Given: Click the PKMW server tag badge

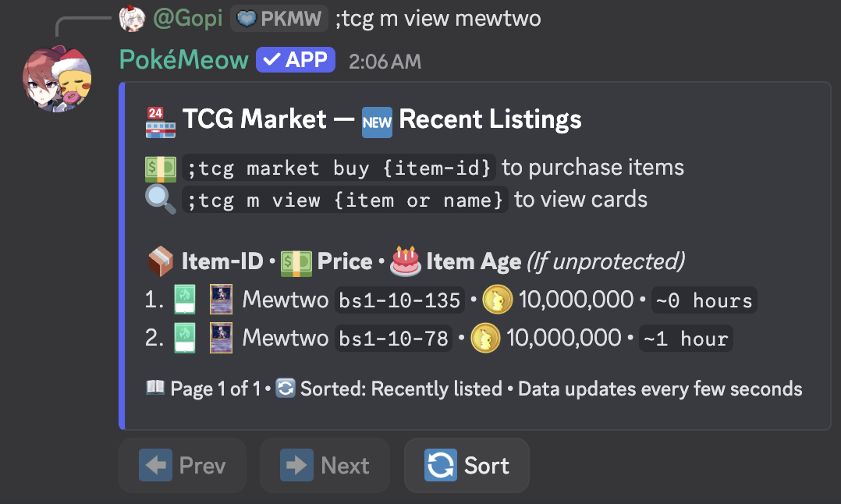Looking at the screenshot, I should pos(279,18).
